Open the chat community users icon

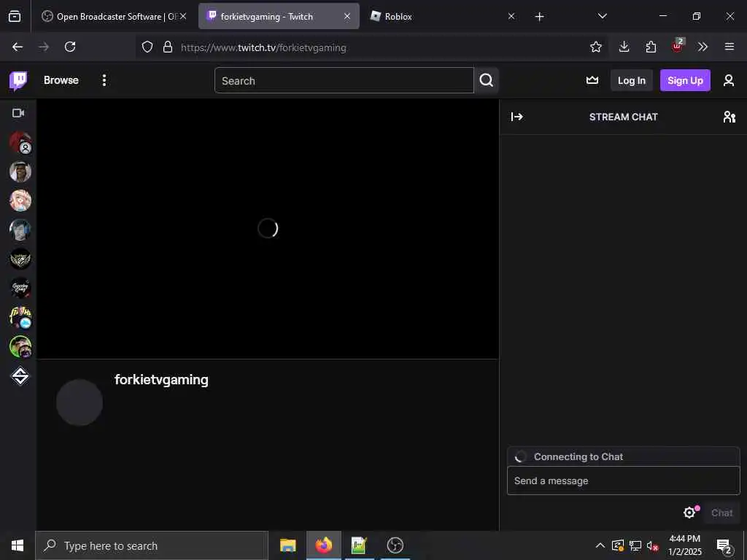pos(729,117)
